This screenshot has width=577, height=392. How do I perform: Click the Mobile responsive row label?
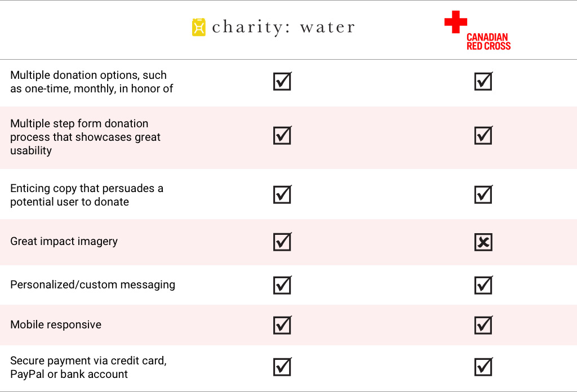tap(56, 325)
